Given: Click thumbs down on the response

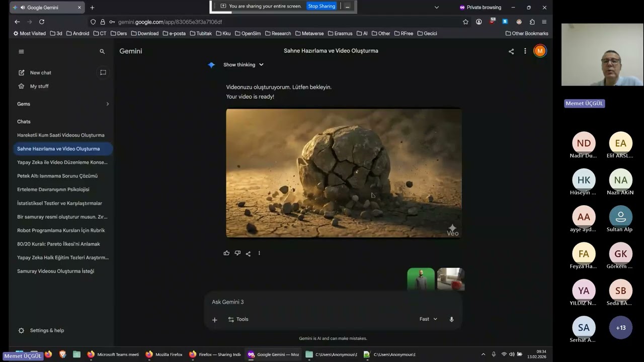Looking at the screenshot, I should (237, 253).
